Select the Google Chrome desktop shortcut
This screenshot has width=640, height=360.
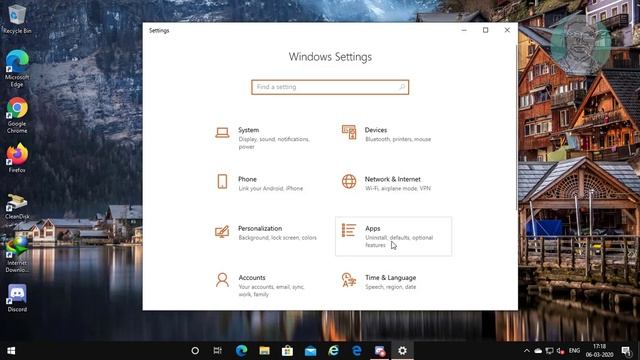(x=17, y=115)
